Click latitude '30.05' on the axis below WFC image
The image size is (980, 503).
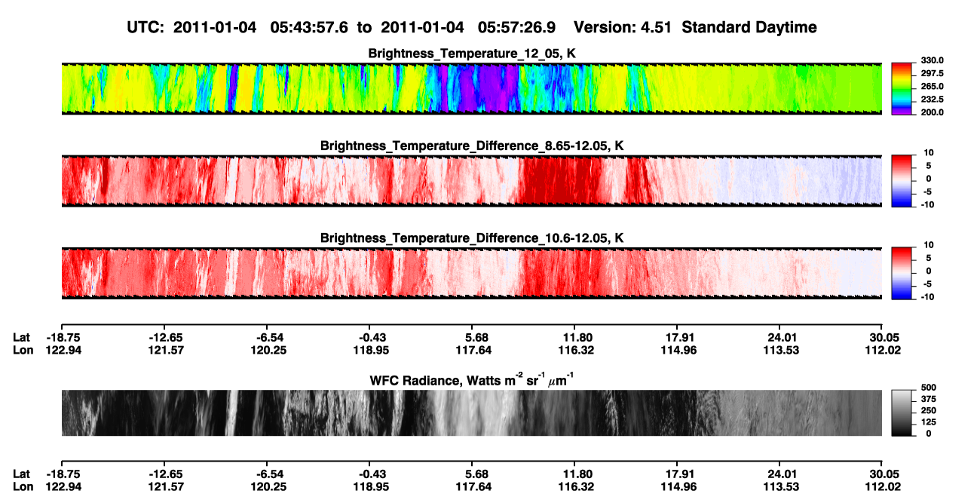[x=882, y=474]
